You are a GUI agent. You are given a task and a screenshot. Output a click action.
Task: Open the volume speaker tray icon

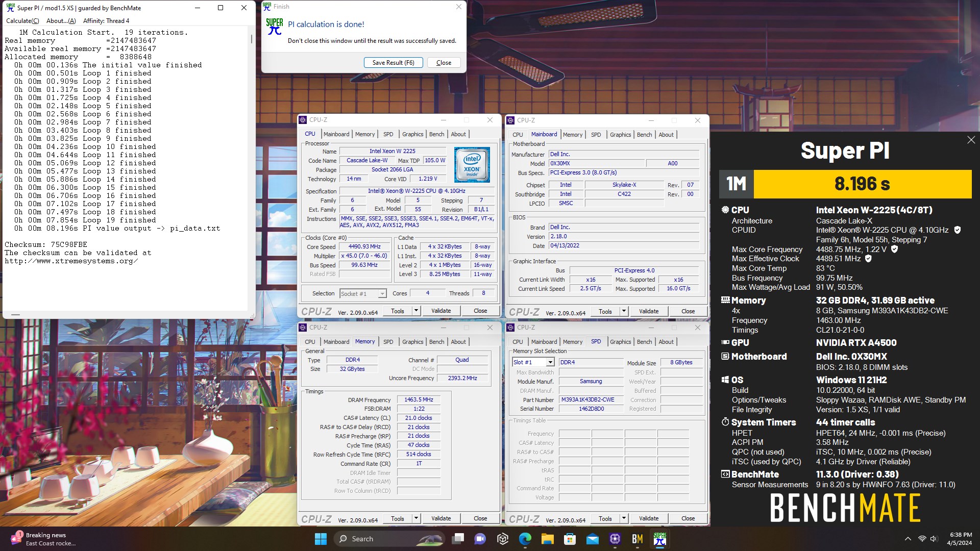click(x=934, y=539)
